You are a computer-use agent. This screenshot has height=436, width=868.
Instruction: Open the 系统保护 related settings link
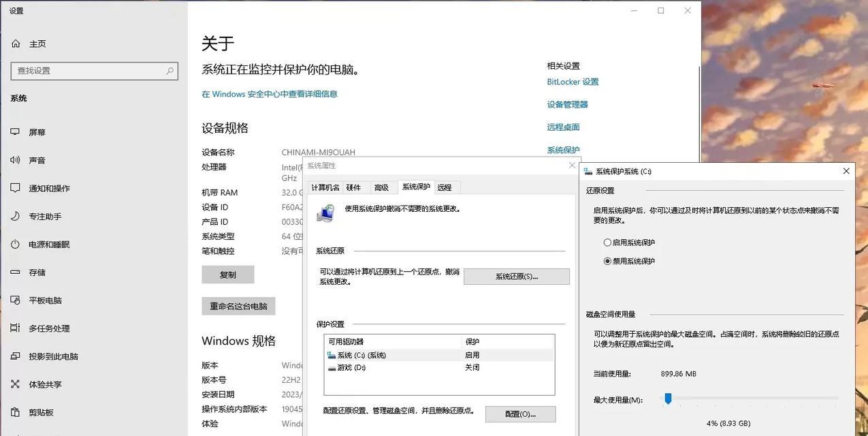pos(563,150)
